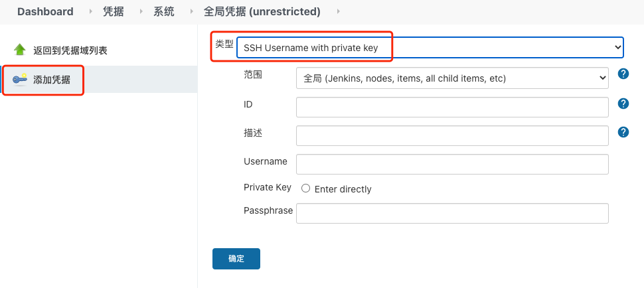
Task: Open help icon for the ID field
Action: (x=623, y=104)
